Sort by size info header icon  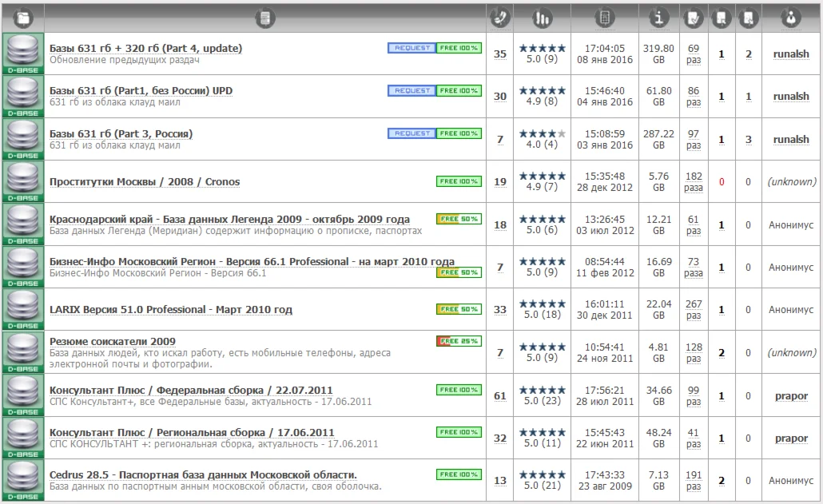[x=658, y=18]
